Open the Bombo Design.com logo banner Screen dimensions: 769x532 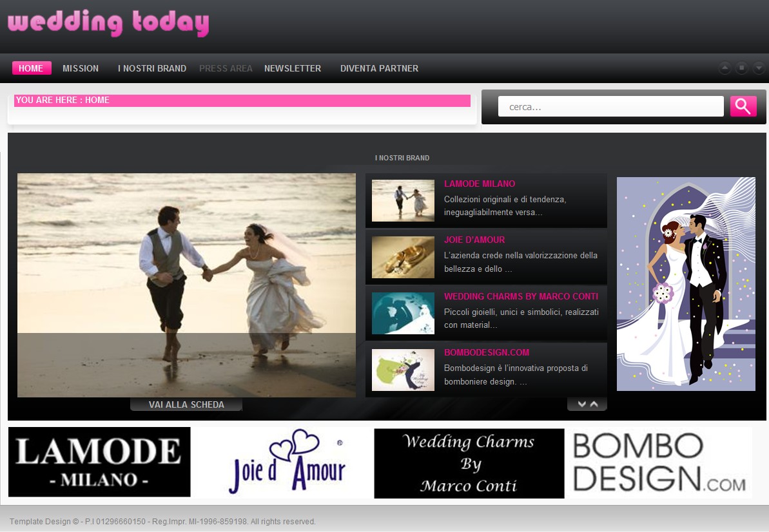point(659,462)
